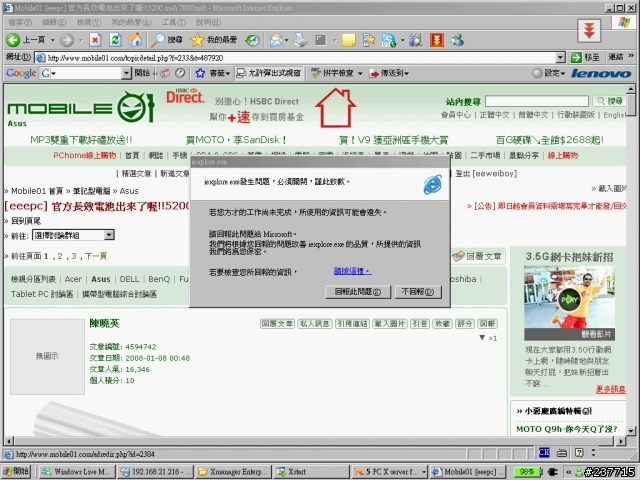Click the Messenger icon in IE toolbar
This screenshot has width=640, height=480.
(457, 40)
